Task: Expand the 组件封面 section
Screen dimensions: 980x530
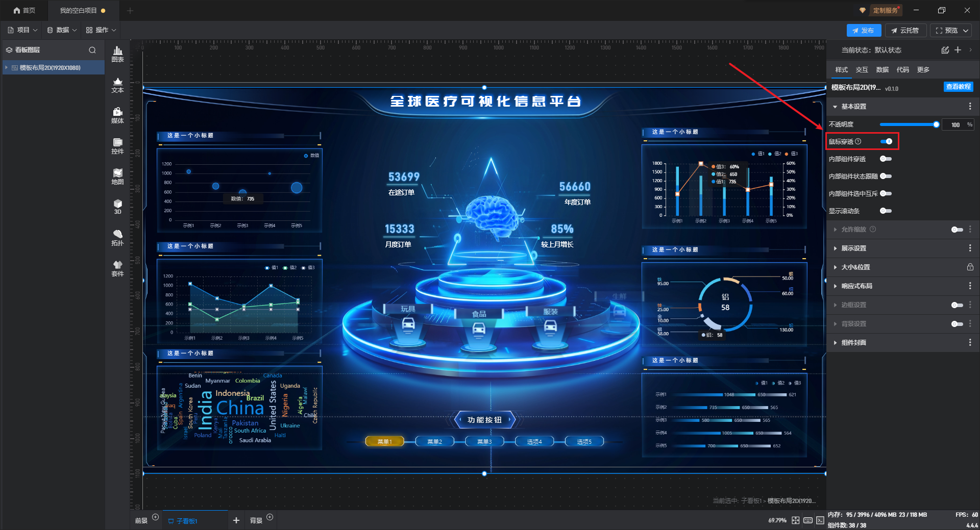Action: coord(835,343)
